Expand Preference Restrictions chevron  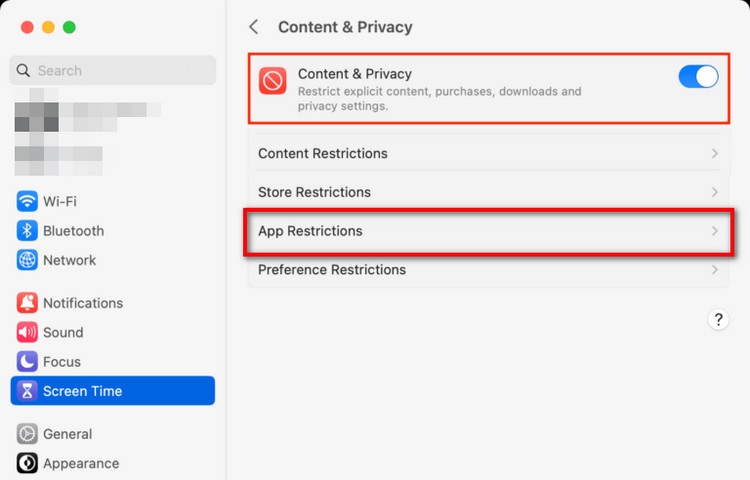tap(715, 270)
